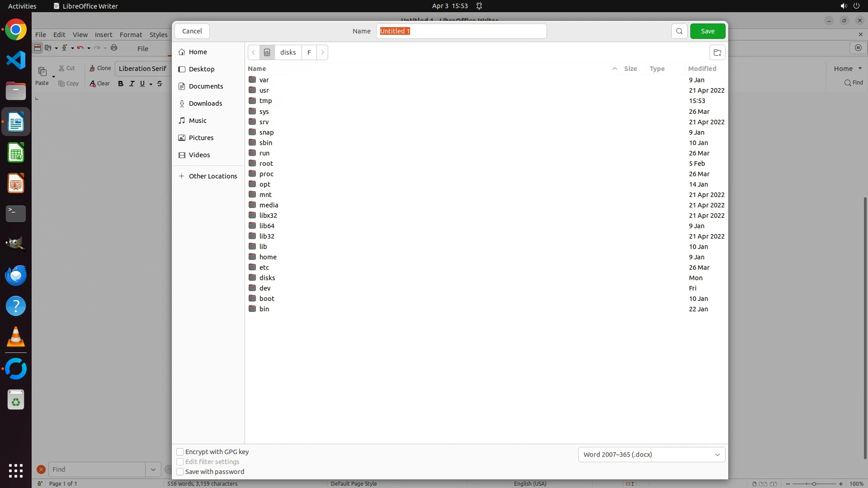Check Save with password option
This screenshot has height=488, width=868.
click(x=180, y=472)
